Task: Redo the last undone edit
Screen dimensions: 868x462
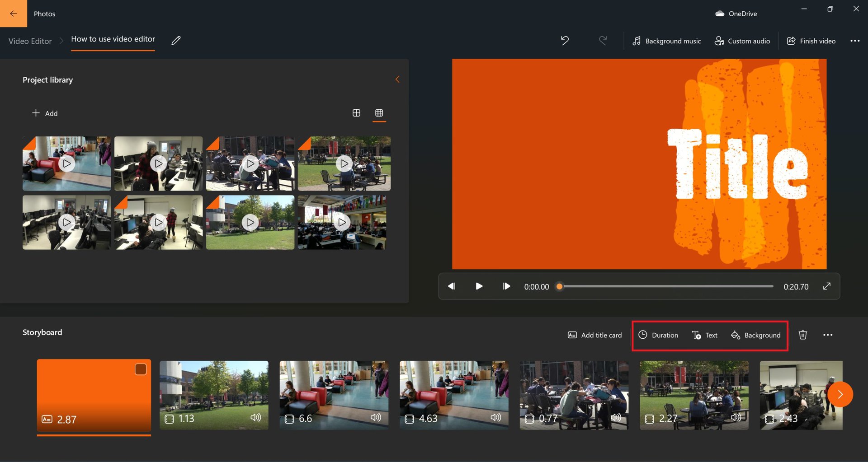Action: coord(603,41)
